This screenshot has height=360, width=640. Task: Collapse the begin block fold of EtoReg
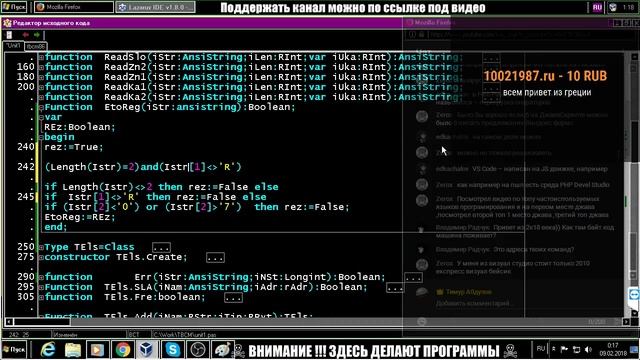pyautogui.click(x=41, y=137)
